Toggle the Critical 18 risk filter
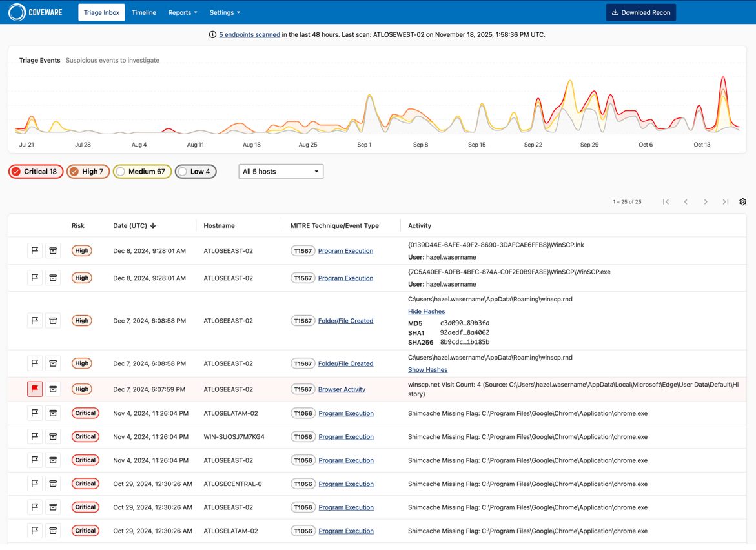Viewport: 756px width, 550px height. pyautogui.click(x=36, y=172)
